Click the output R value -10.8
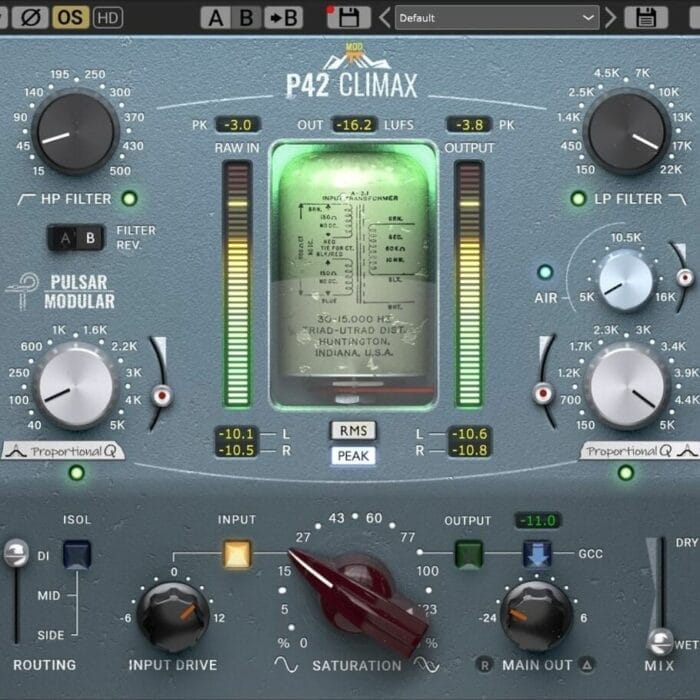The width and height of the screenshot is (700, 700). pyautogui.click(x=469, y=450)
